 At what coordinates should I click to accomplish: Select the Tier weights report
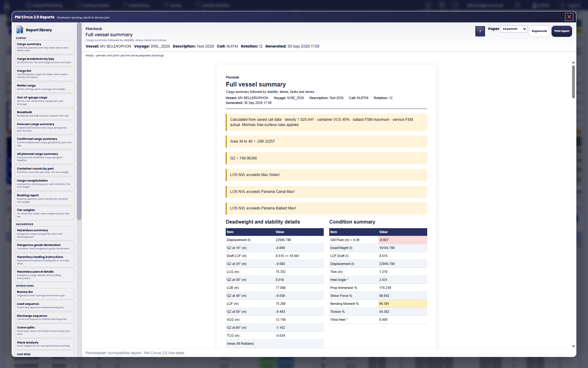44,213
